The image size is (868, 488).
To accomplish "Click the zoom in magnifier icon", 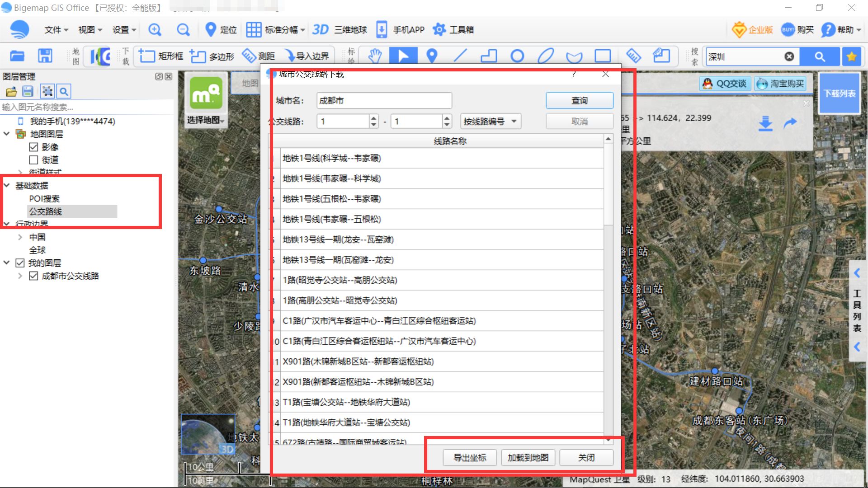I will pyautogui.click(x=155, y=30).
